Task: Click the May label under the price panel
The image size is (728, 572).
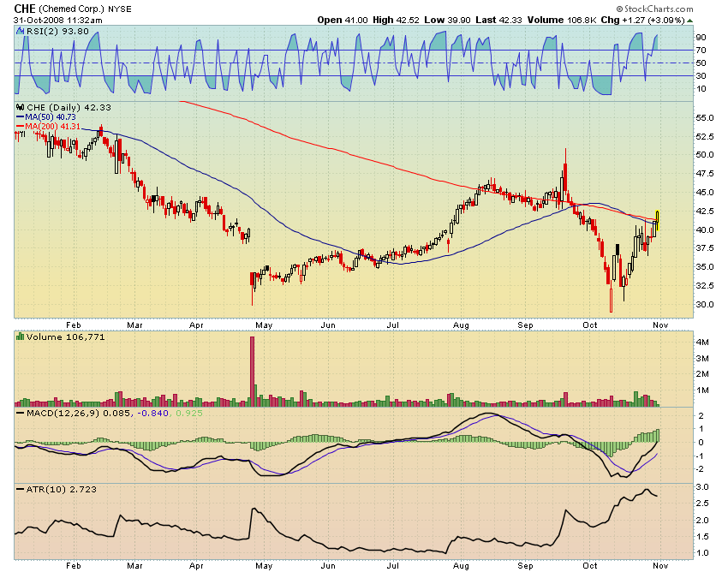Action: tap(264, 325)
